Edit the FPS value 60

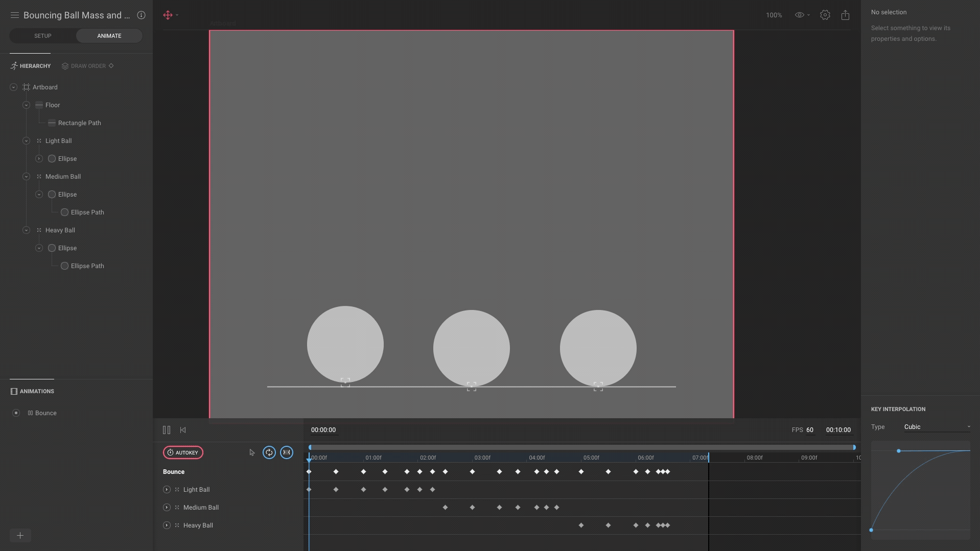(810, 430)
